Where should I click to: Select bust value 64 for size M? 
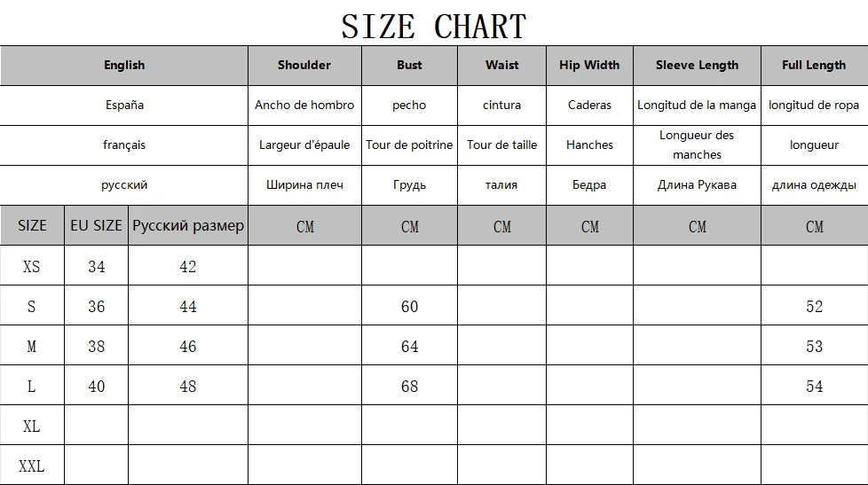[x=409, y=347]
